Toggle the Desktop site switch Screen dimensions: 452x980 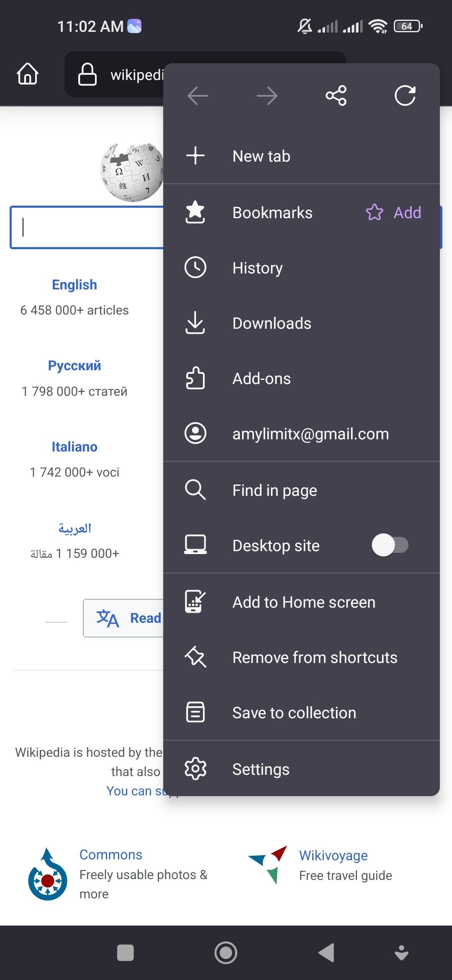[x=390, y=545]
